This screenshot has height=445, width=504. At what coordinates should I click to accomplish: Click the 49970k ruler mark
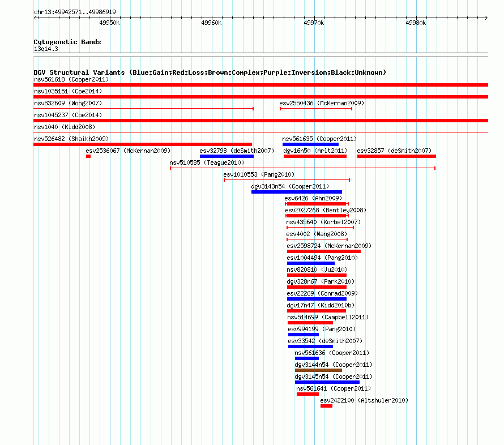click(314, 23)
